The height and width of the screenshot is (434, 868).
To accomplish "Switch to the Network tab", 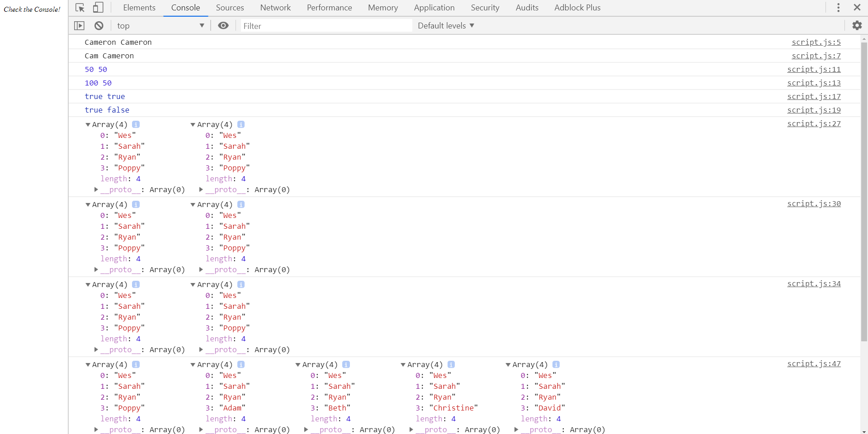I will (275, 8).
